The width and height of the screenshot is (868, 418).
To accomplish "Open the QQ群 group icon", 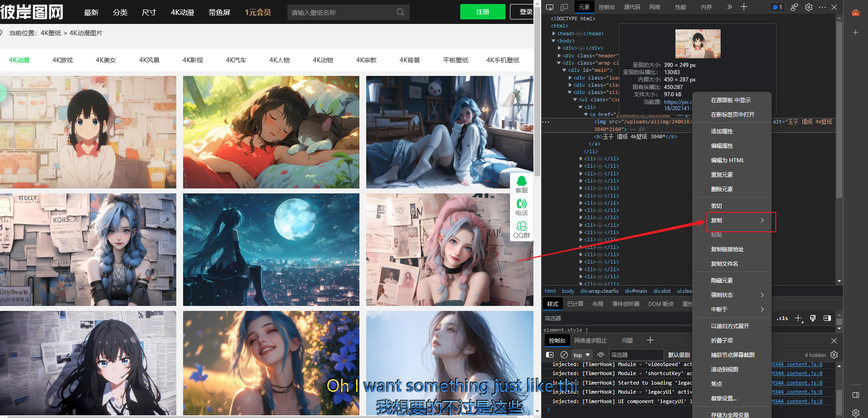I will tap(521, 230).
